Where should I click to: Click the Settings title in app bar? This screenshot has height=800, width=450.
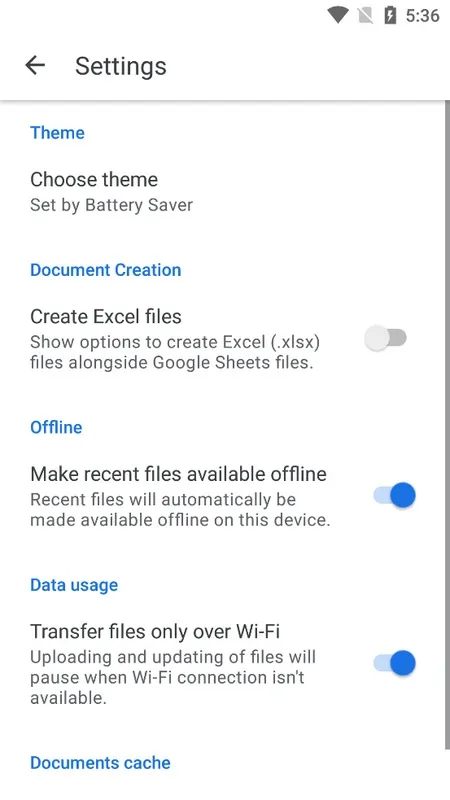point(121,66)
